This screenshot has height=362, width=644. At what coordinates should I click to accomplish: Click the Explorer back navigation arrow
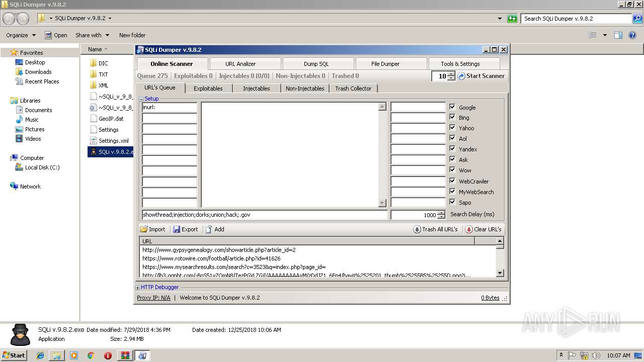9,19
